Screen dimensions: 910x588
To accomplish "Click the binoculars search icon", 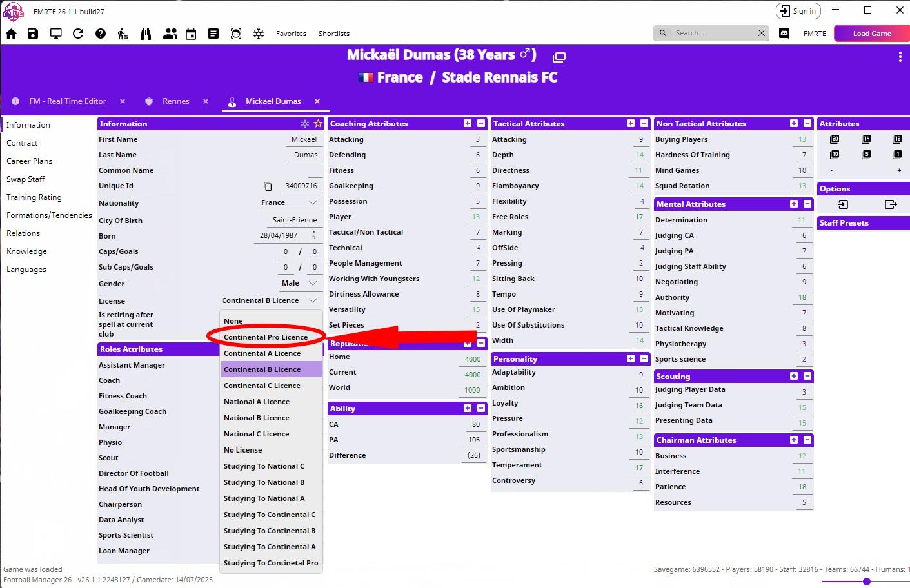I will point(146,34).
